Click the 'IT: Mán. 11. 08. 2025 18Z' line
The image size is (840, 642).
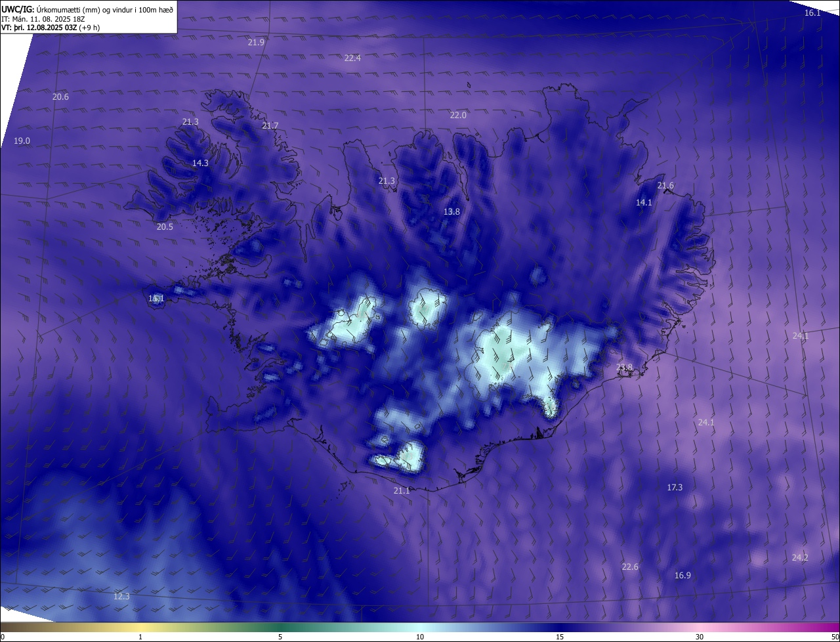pyautogui.click(x=42, y=19)
